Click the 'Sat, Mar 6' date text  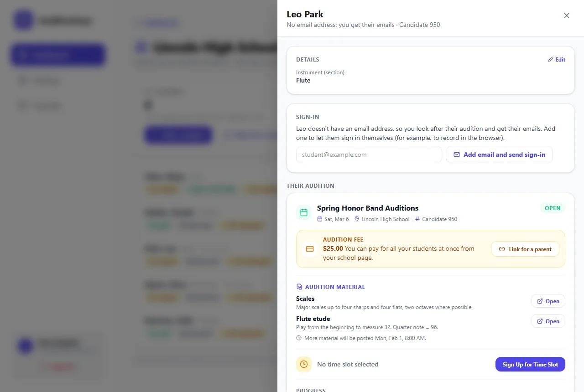(336, 219)
